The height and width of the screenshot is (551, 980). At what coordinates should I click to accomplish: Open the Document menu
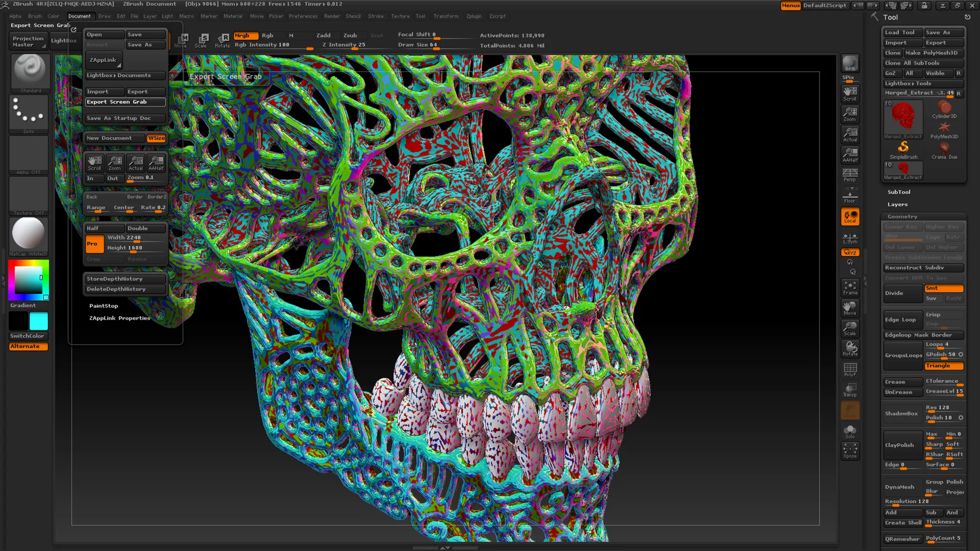coord(79,16)
